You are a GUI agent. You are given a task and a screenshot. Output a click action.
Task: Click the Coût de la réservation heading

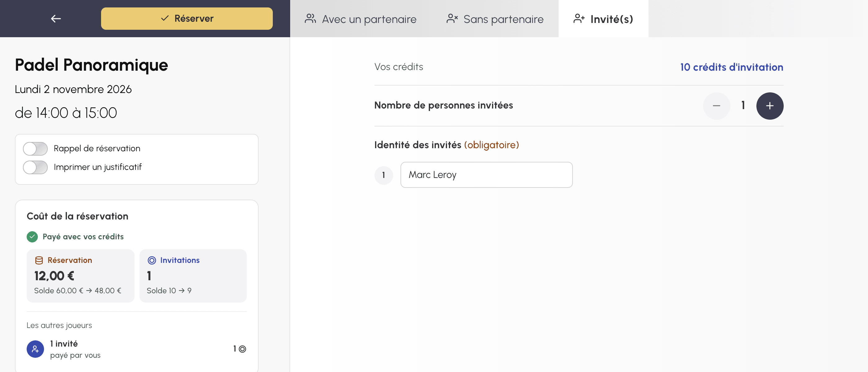[77, 216]
